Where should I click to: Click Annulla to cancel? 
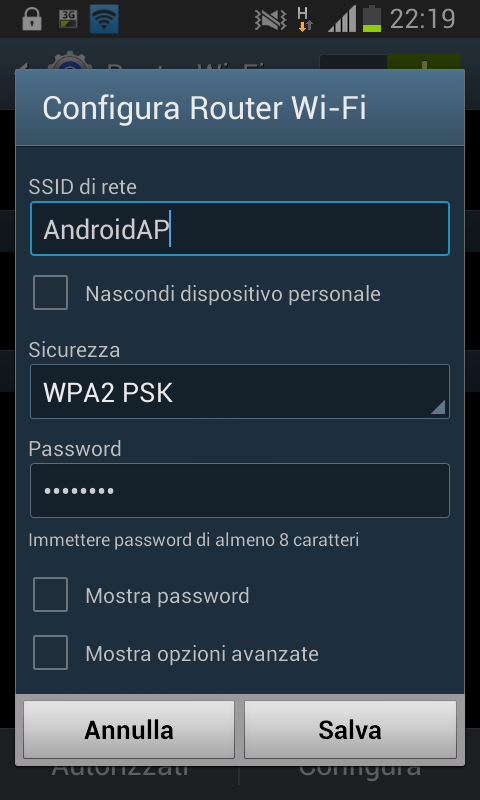tap(129, 730)
